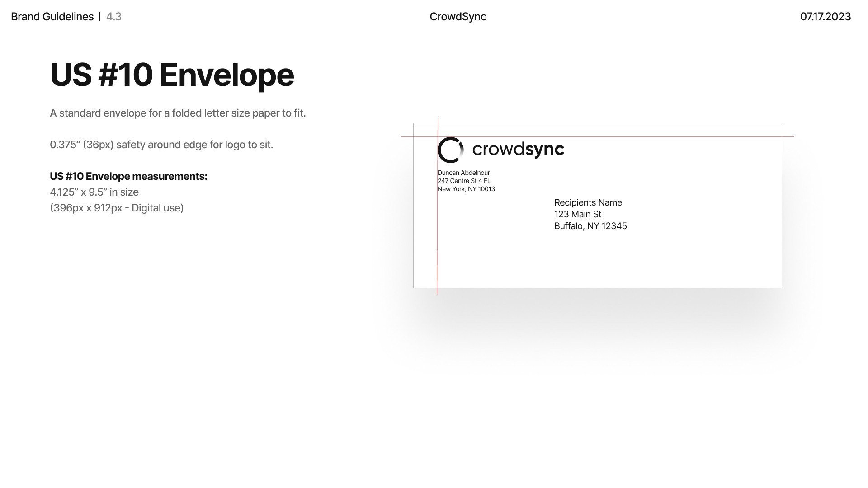Viewport: 868px width, 488px height.
Task: Select the 4.125" x 9.5" size text
Action: click(x=94, y=192)
